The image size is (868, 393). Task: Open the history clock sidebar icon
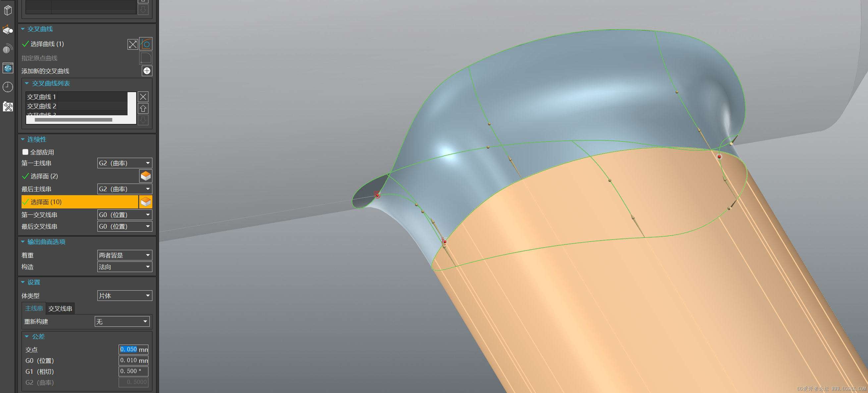click(8, 87)
